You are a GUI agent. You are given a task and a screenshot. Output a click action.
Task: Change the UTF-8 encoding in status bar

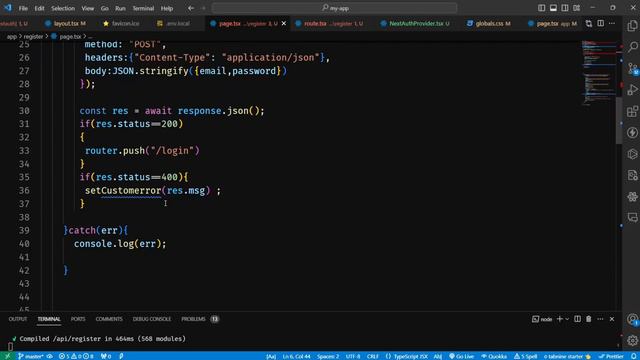[353, 356]
